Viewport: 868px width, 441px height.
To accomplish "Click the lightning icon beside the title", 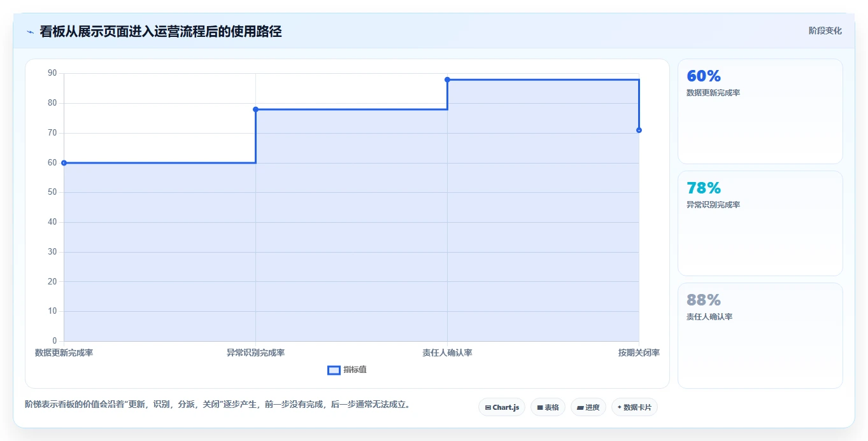I will 30,32.
